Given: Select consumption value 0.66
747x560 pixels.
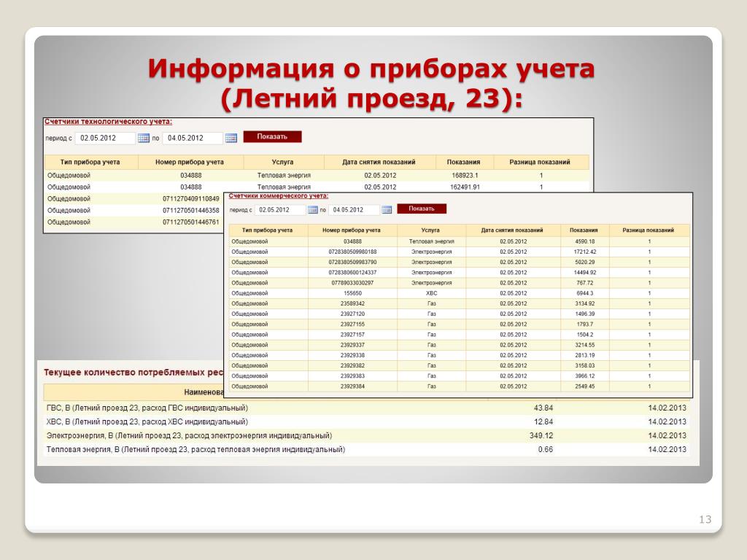Looking at the screenshot, I should 546,449.
